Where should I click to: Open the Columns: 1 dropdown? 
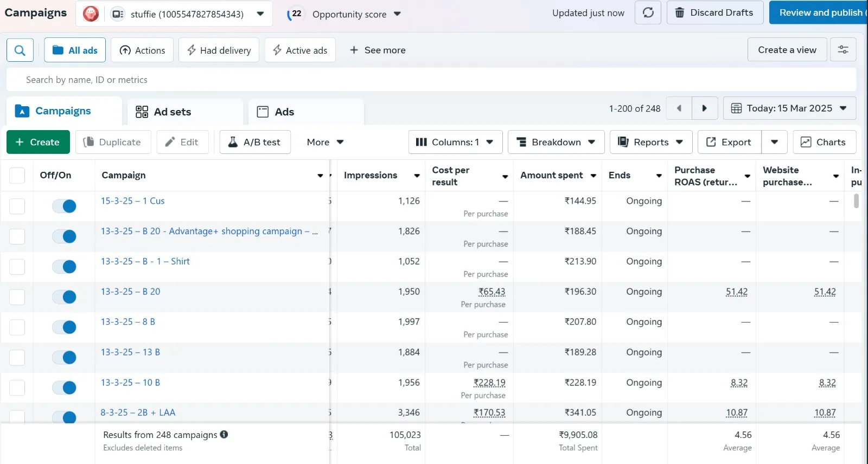(x=455, y=142)
